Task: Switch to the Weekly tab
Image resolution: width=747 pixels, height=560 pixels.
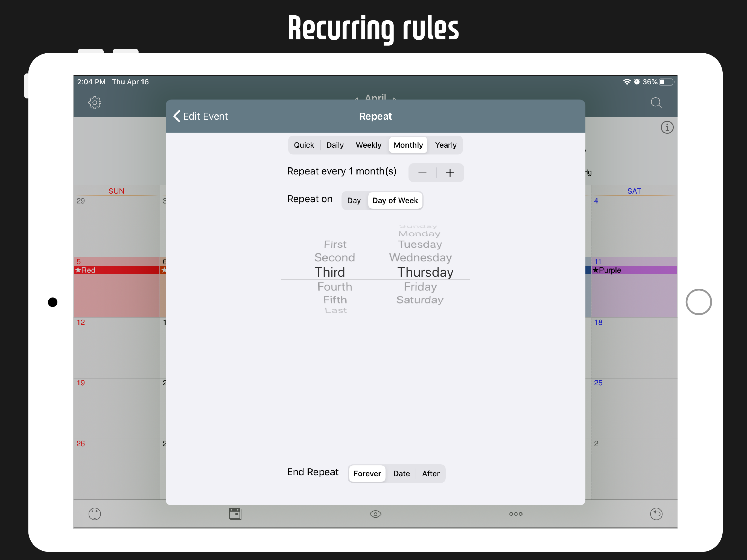Action: click(368, 145)
